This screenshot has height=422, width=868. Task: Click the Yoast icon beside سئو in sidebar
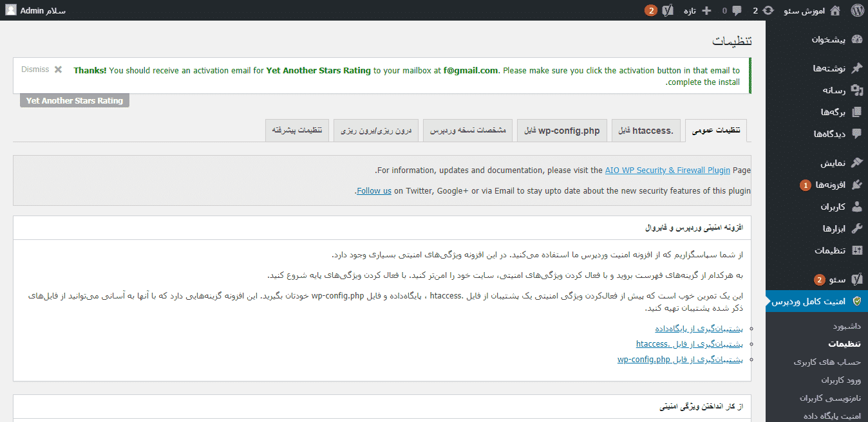click(856, 279)
